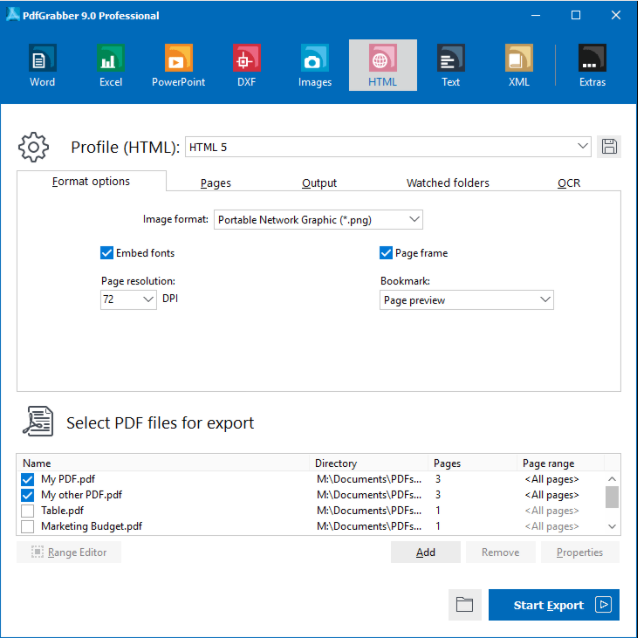Select the My other PDF.pdf file name
Viewport: 638px width, 638px height.
tap(81, 495)
